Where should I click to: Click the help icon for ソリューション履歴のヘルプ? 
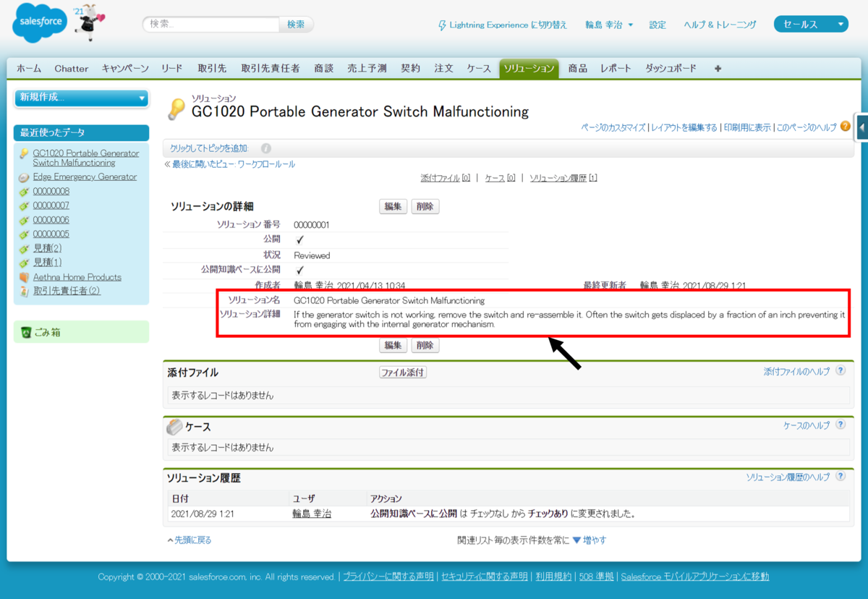click(841, 477)
